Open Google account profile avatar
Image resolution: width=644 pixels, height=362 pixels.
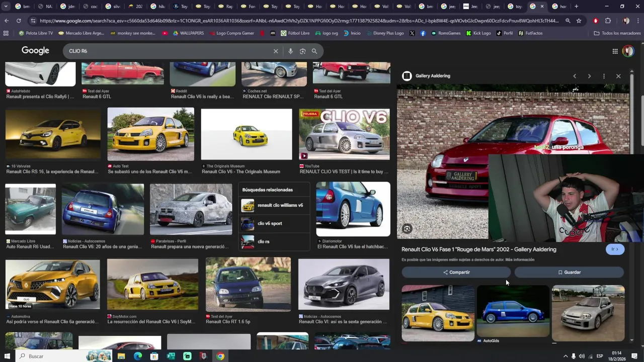[x=628, y=51]
